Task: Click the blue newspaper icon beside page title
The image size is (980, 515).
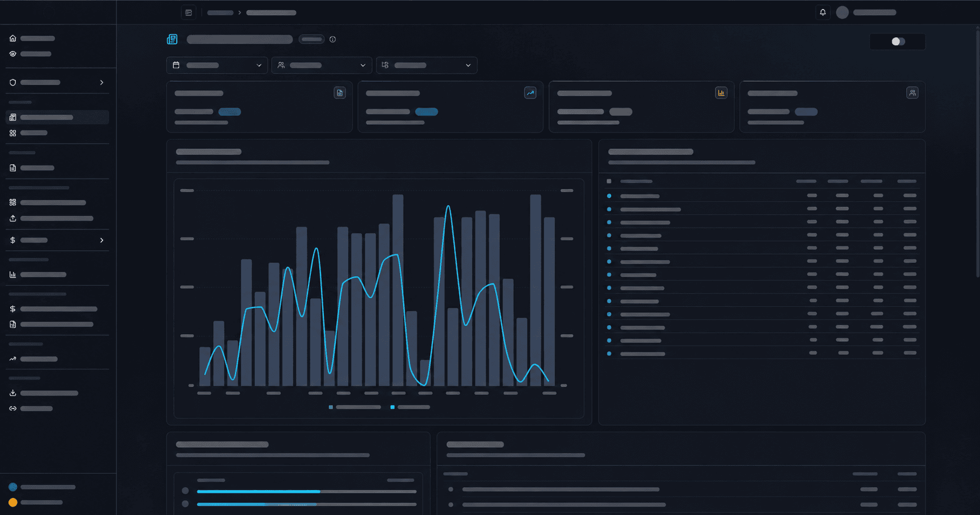Action: point(172,39)
